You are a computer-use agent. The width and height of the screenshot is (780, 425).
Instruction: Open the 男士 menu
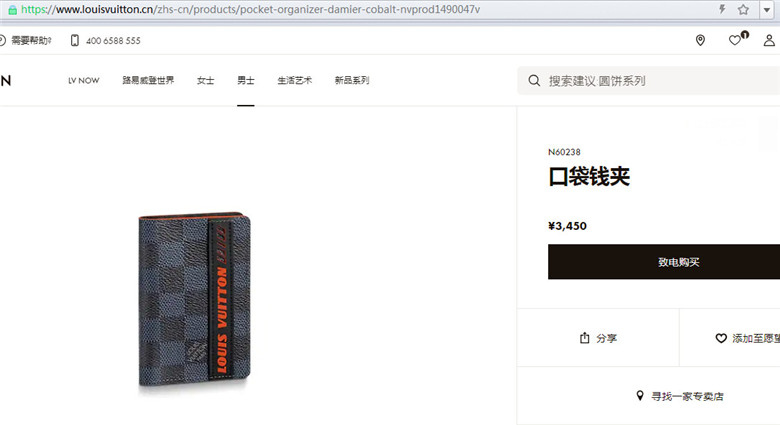246,80
